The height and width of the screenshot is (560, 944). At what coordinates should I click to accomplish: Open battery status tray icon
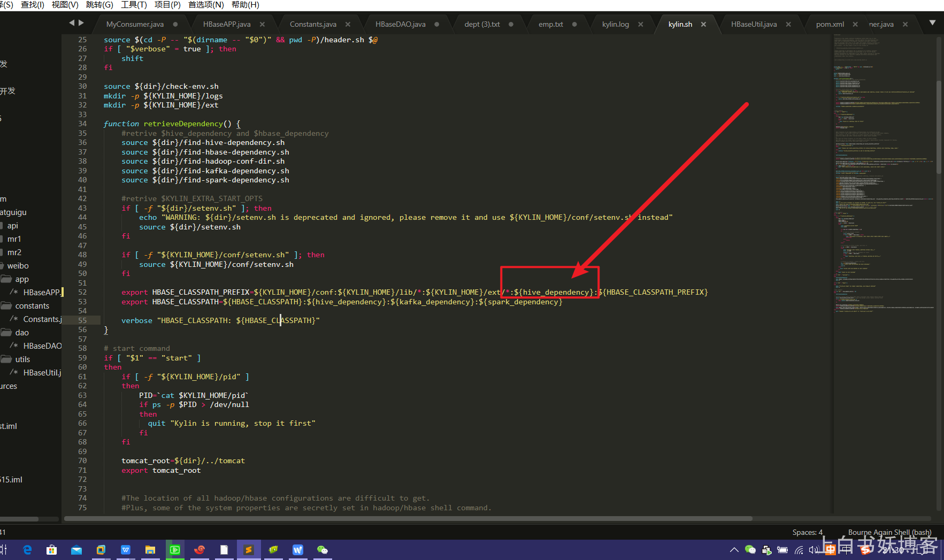782,550
